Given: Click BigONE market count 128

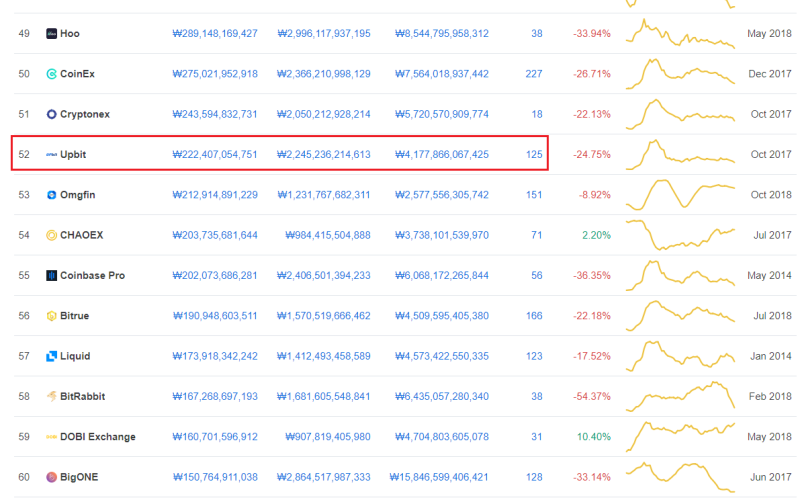Looking at the screenshot, I should click(x=534, y=477).
